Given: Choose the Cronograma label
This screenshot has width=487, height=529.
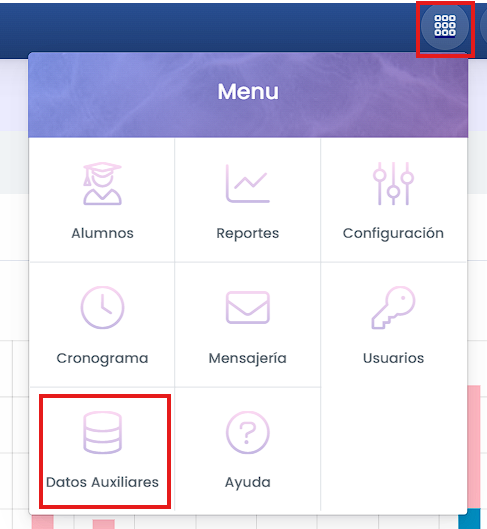Looking at the screenshot, I should click(102, 358).
